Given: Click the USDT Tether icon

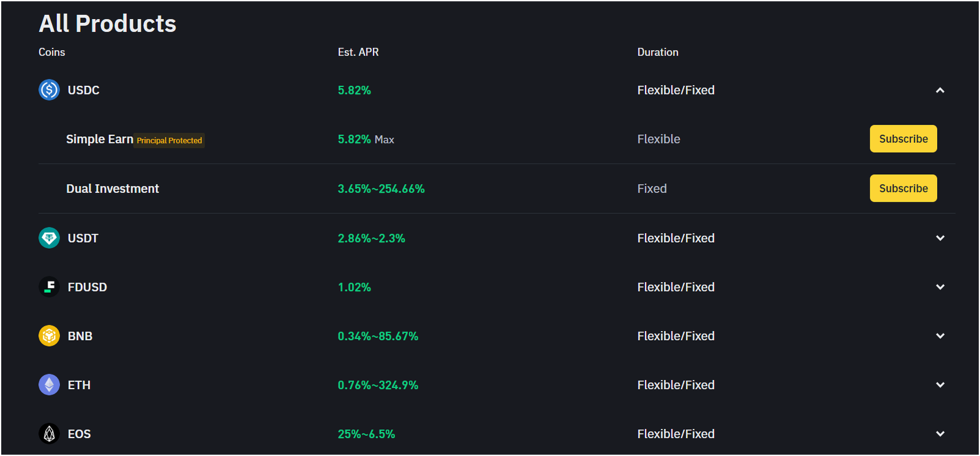Looking at the screenshot, I should pyautogui.click(x=49, y=238).
